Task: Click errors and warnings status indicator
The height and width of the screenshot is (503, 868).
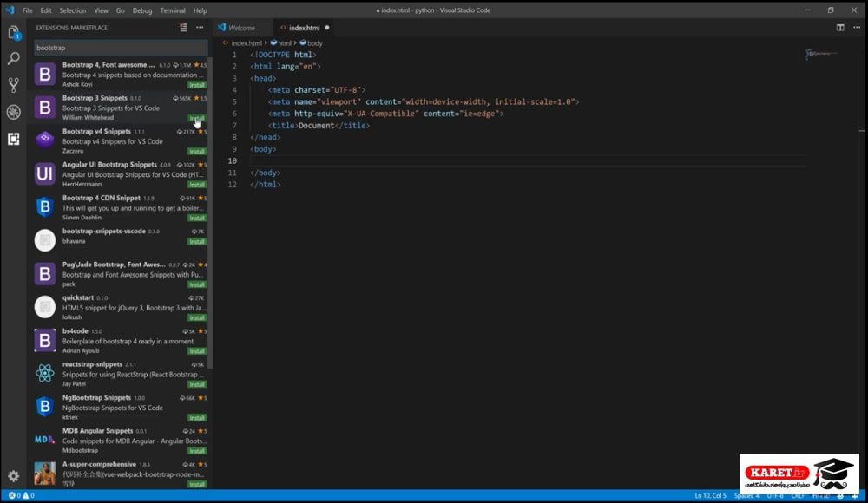Action: (x=21, y=495)
